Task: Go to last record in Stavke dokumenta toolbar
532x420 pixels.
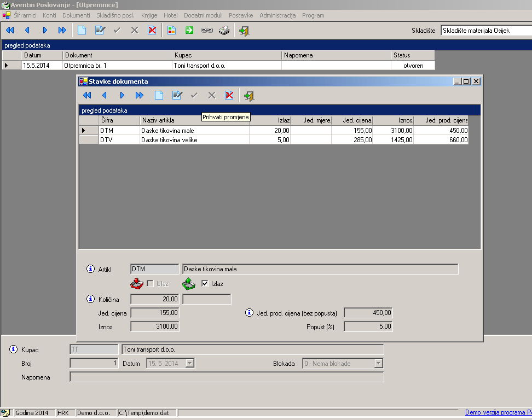Action: 140,96
